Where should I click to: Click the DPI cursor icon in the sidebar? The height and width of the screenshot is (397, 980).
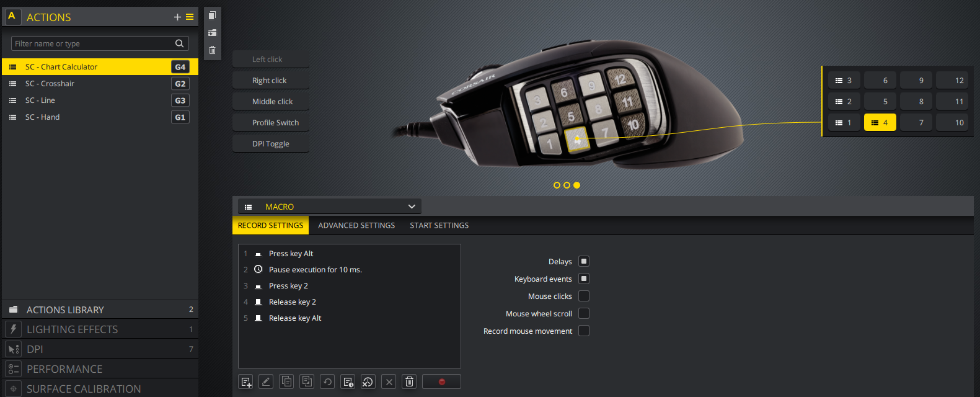(13, 349)
